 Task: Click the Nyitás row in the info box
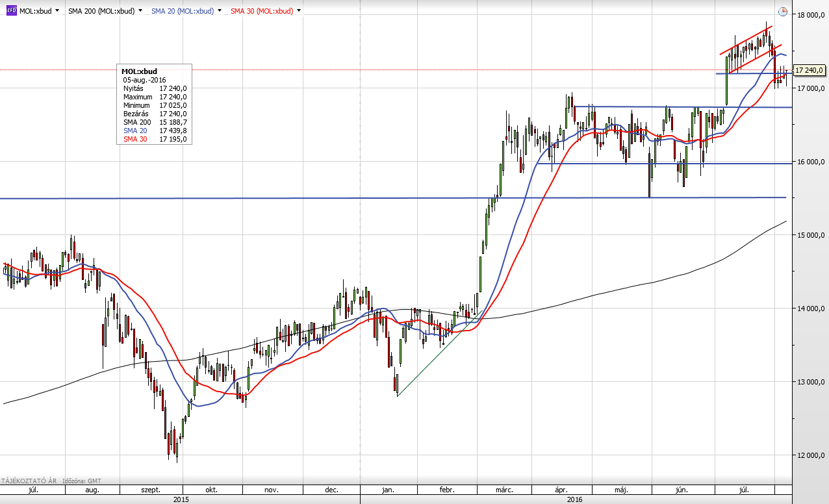(x=155, y=88)
